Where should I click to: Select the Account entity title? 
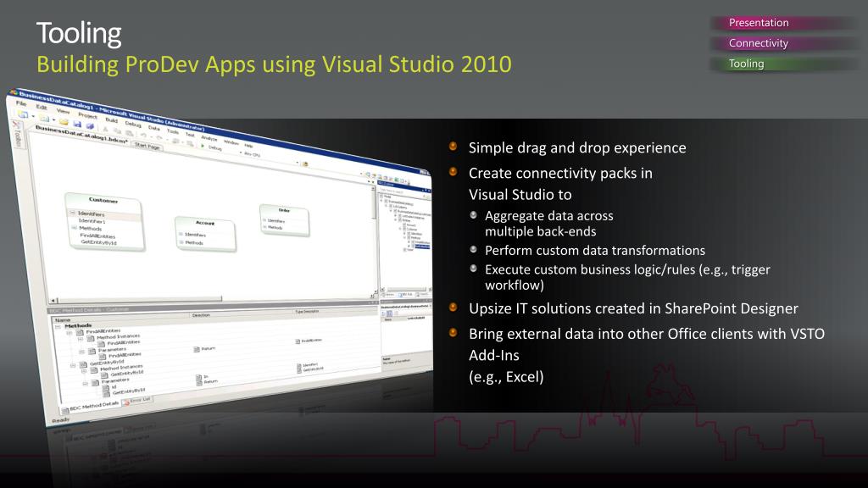[205, 223]
